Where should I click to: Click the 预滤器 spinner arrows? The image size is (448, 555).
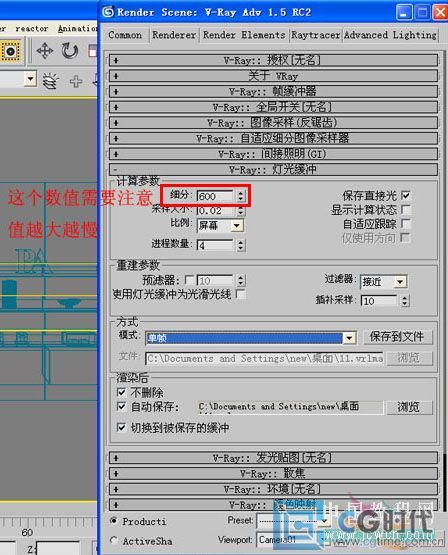(241, 281)
